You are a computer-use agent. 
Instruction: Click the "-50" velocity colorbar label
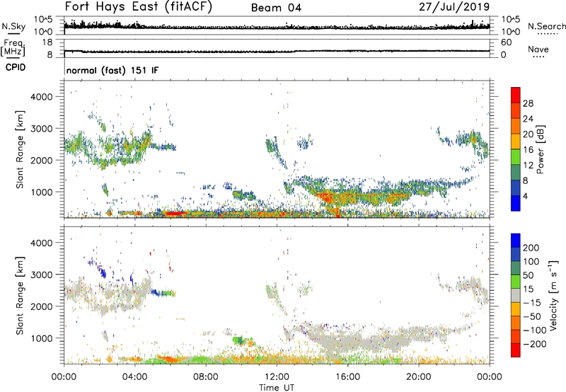[x=532, y=316]
